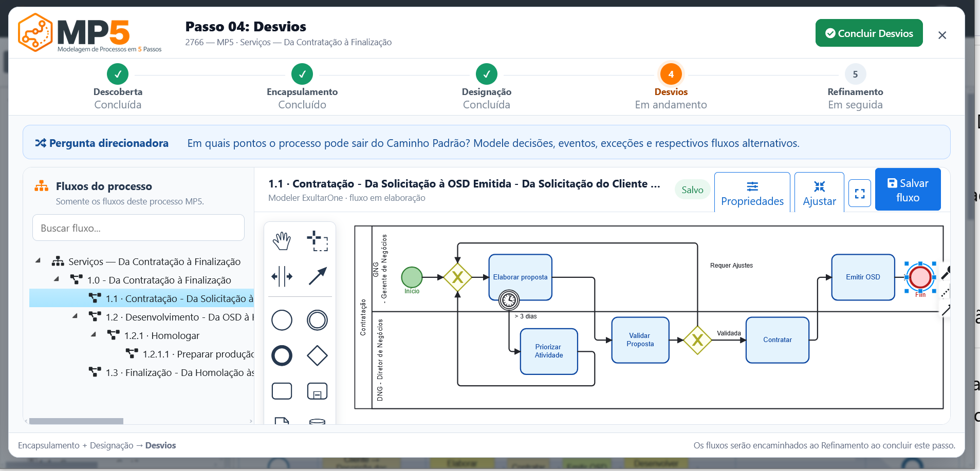Viewport: 980px width, 471px height.
Task: Click Ajustar to fit the diagram
Action: click(x=819, y=193)
